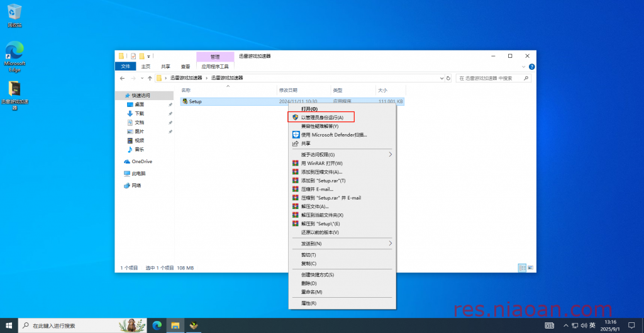644x333 pixels.
Task: Refresh the current folder view
Action: 448,78
